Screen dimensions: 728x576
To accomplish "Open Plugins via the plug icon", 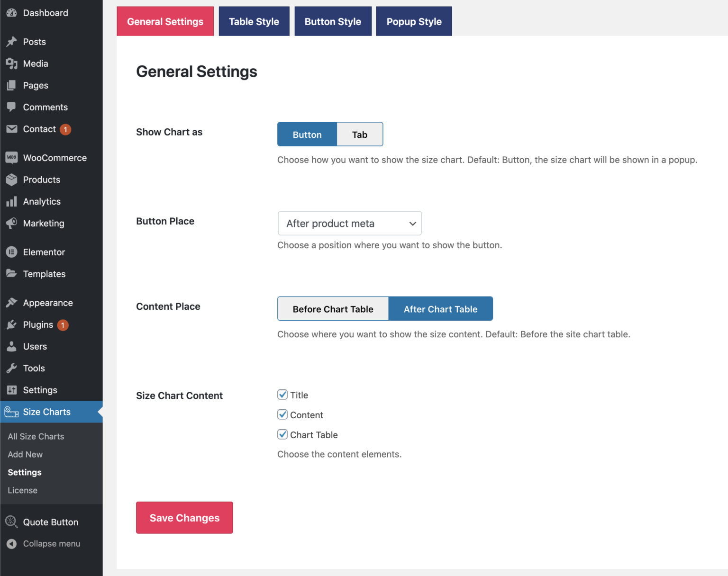I will coord(11,325).
